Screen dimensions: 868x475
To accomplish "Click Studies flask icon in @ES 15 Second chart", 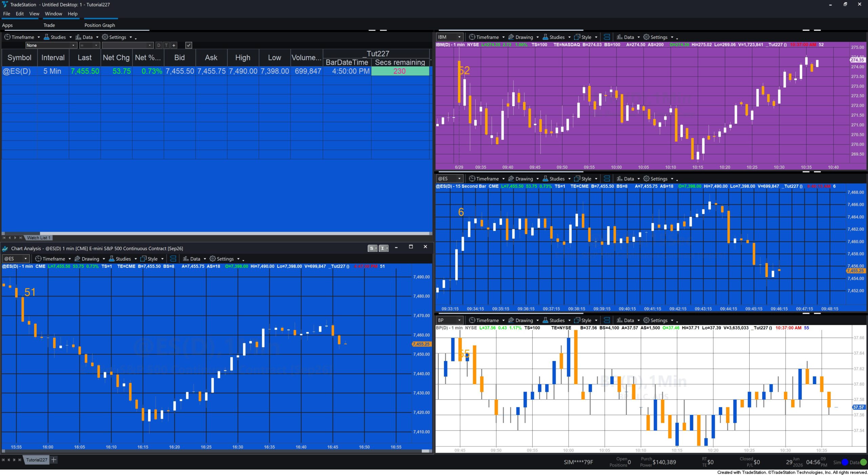I will pos(545,178).
